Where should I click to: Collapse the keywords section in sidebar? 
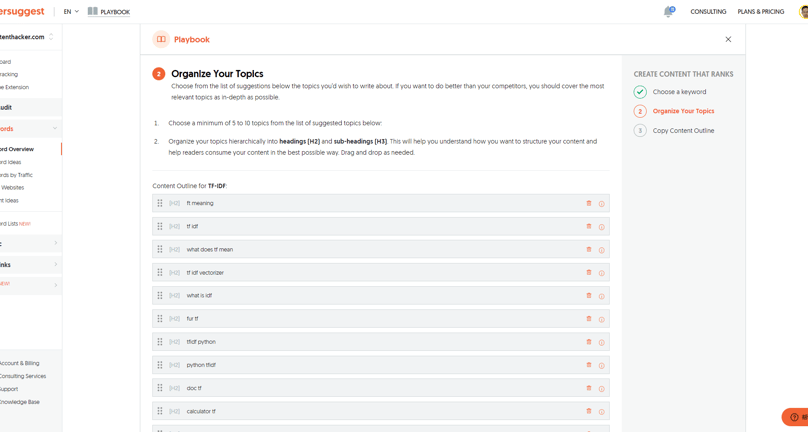click(55, 128)
